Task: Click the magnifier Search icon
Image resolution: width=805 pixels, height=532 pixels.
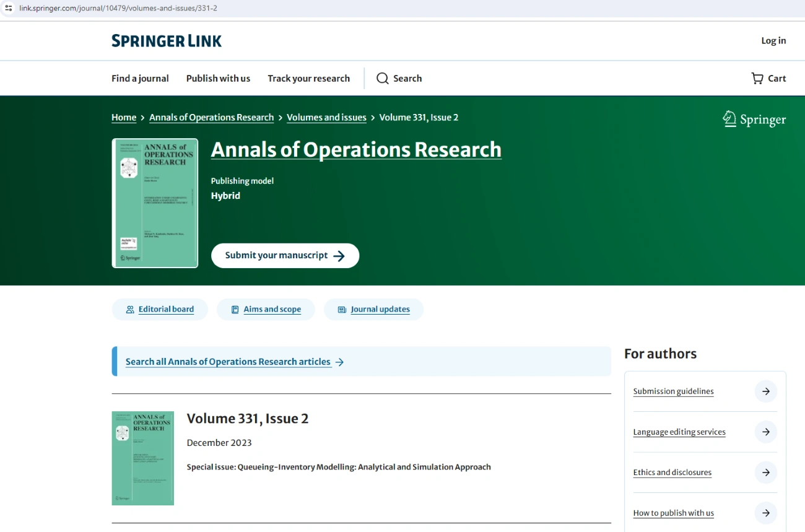Action: tap(383, 78)
